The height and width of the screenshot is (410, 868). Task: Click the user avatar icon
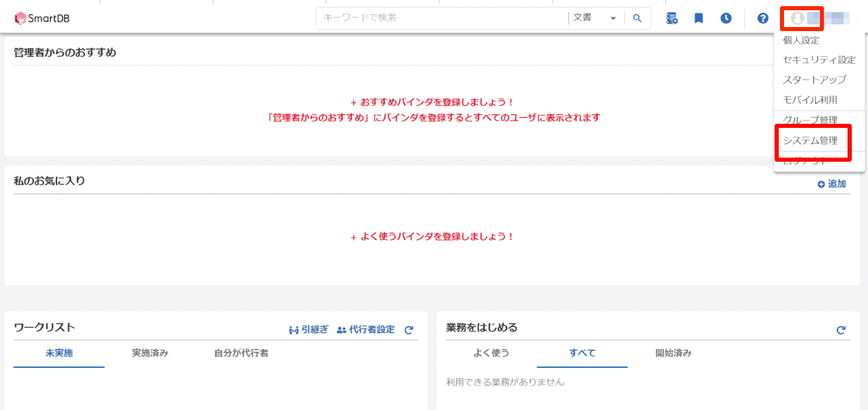[x=798, y=18]
